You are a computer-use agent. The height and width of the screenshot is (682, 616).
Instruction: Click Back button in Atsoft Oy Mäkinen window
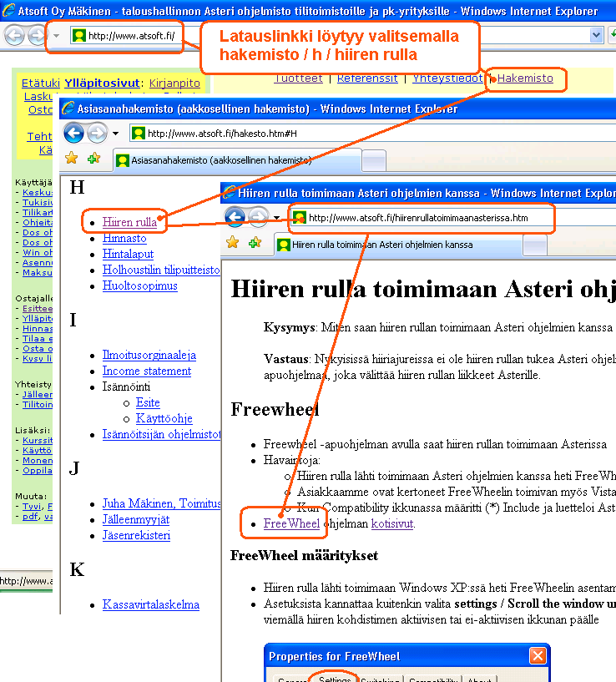tap(14, 36)
